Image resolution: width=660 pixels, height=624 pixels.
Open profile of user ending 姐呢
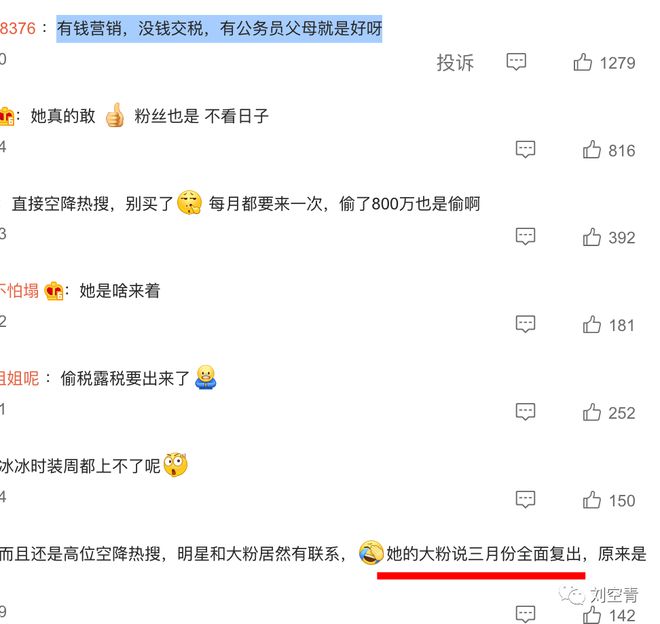(19, 378)
